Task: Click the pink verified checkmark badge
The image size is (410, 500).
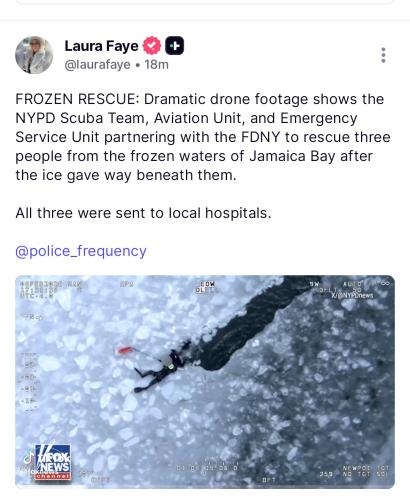Action: pos(152,46)
